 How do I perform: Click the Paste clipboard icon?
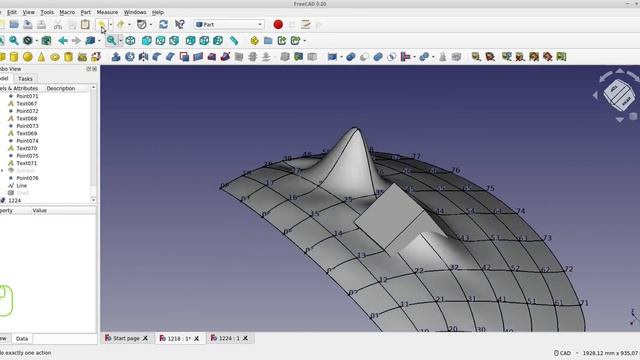[x=85, y=24]
